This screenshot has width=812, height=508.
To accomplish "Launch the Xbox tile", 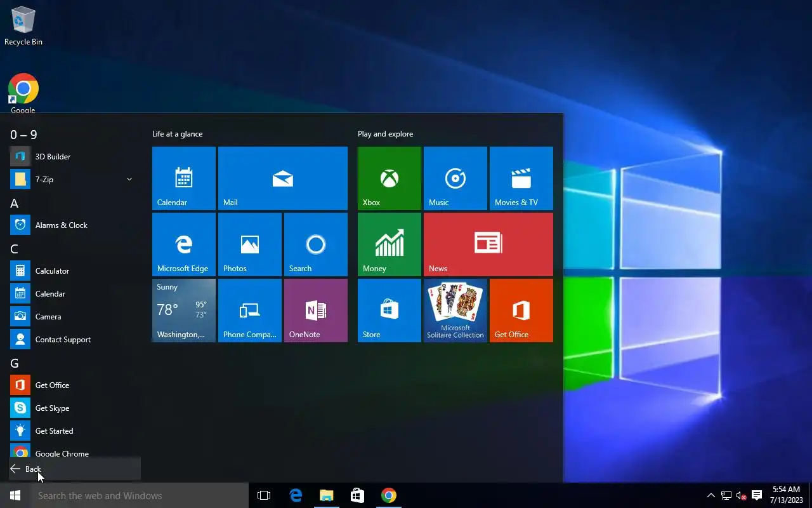I will coord(390,178).
